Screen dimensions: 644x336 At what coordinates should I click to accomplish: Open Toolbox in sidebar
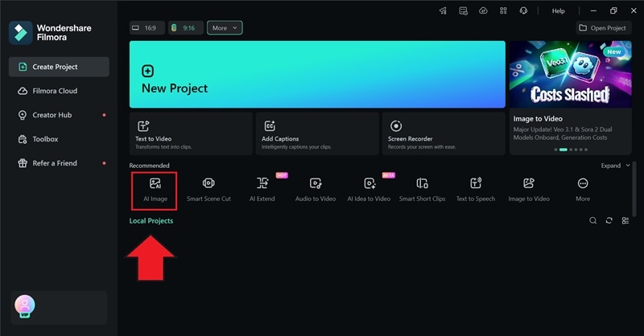[59, 139]
